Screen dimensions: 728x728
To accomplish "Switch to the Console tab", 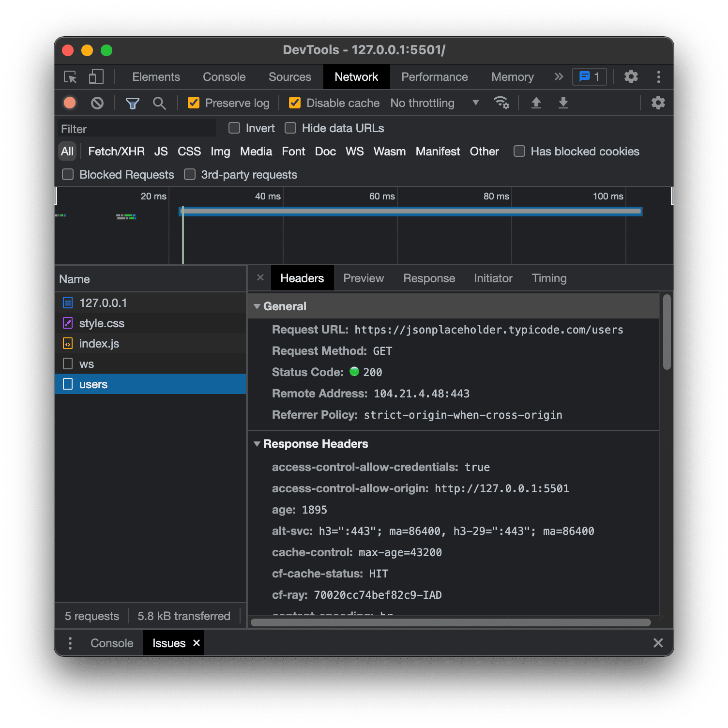I will tap(224, 77).
